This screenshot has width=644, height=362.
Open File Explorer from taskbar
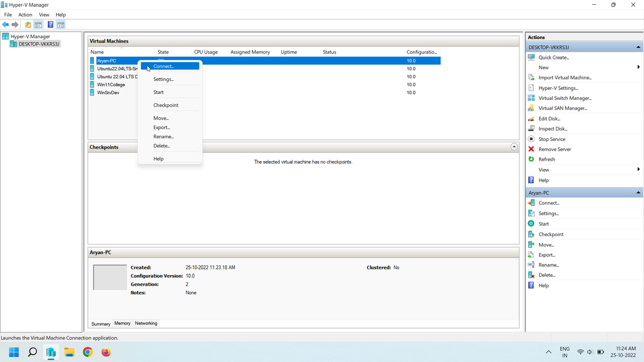[x=69, y=352]
